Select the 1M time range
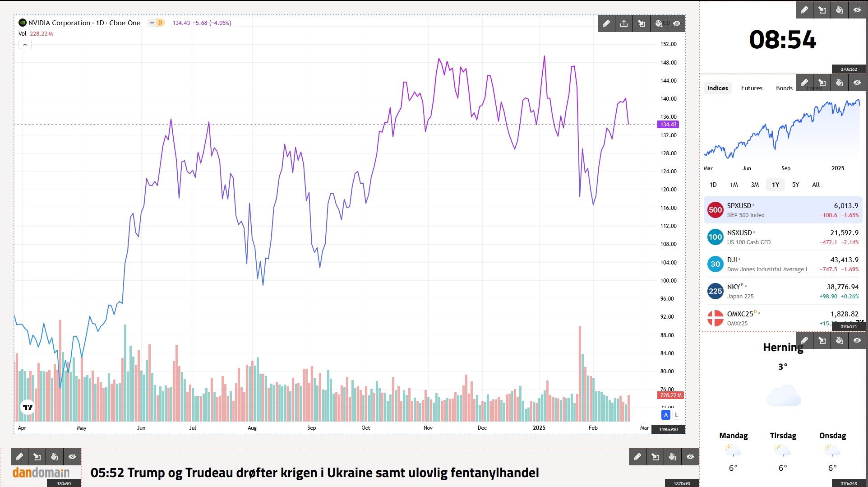The width and height of the screenshot is (868, 487). (x=734, y=185)
